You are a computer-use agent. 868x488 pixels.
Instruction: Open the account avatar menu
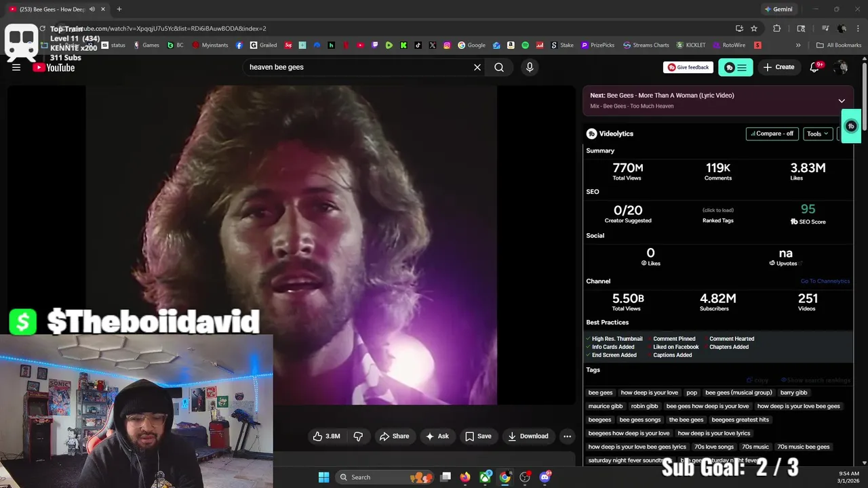[841, 67]
